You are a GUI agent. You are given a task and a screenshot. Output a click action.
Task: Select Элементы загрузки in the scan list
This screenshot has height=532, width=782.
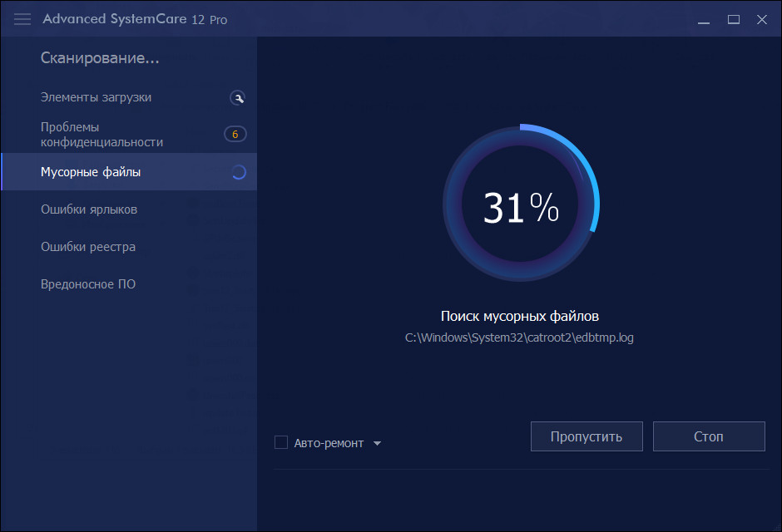coord(96,97)
